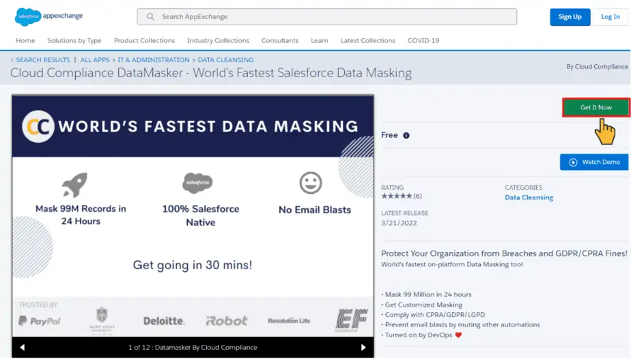Go to previous slide in carousel
This screenshot has width=631, height=364.
coord(23,347)
